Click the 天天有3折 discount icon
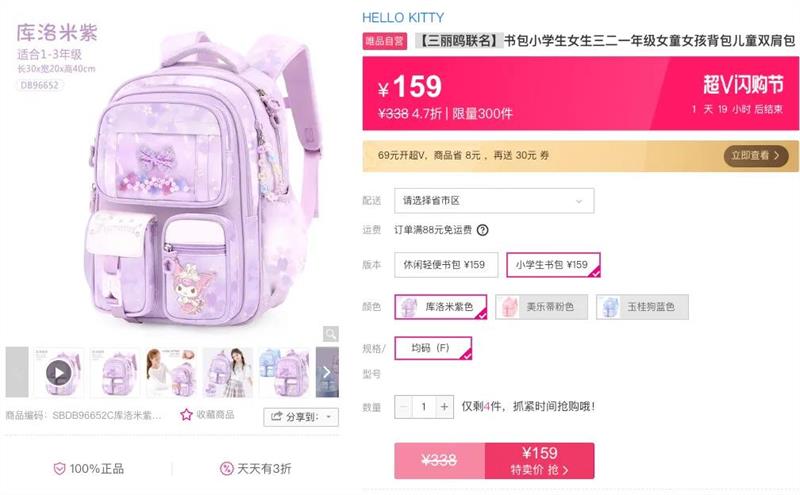The height and width of the screenshot is (495, 800). coord(227,468)
